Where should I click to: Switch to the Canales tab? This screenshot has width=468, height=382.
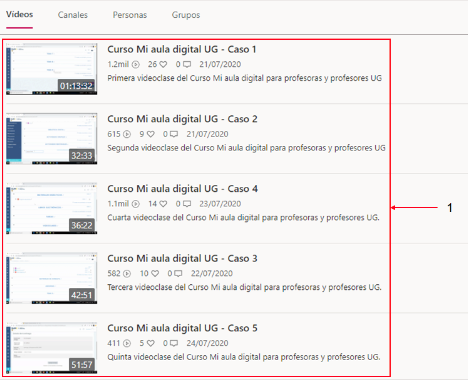[73, 15]
